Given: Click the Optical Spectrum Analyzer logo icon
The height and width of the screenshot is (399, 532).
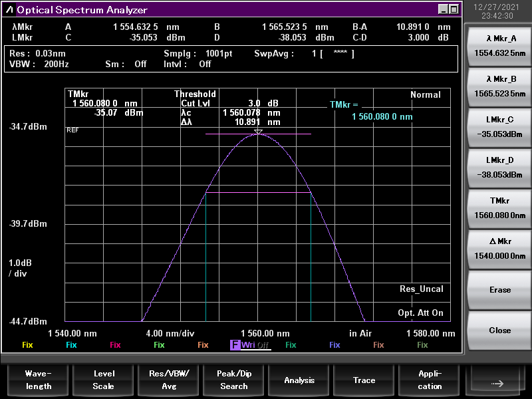Looking at the screenshot, I should (x=9, y=9).
